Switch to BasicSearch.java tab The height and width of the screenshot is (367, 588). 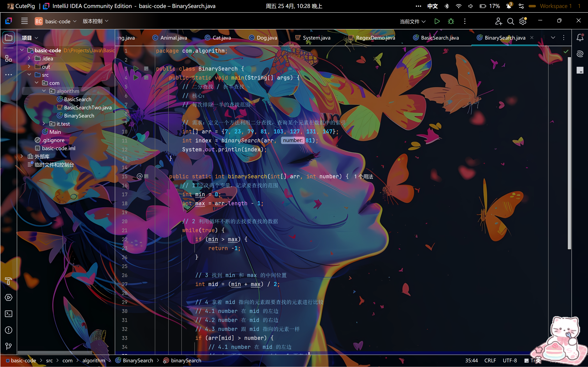[436, 38]
